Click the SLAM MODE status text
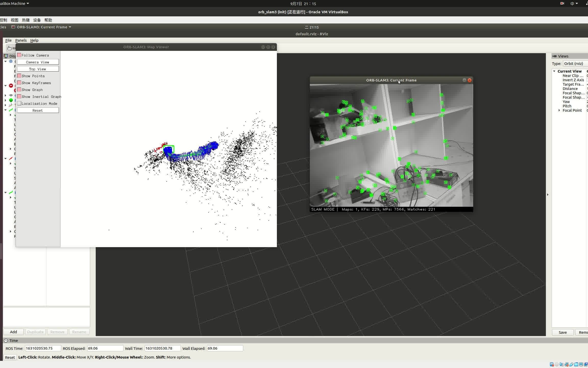The height and width of the screenshot is (368, 588). click(323, 209)
